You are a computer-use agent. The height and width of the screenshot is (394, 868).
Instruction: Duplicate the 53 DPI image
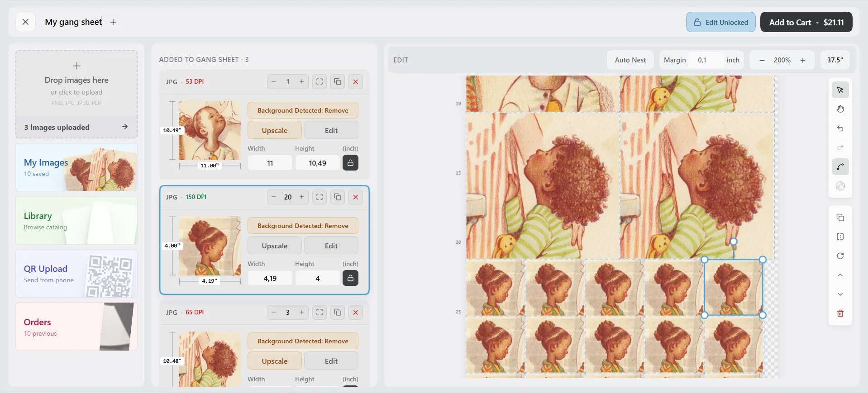click(338, 81)
